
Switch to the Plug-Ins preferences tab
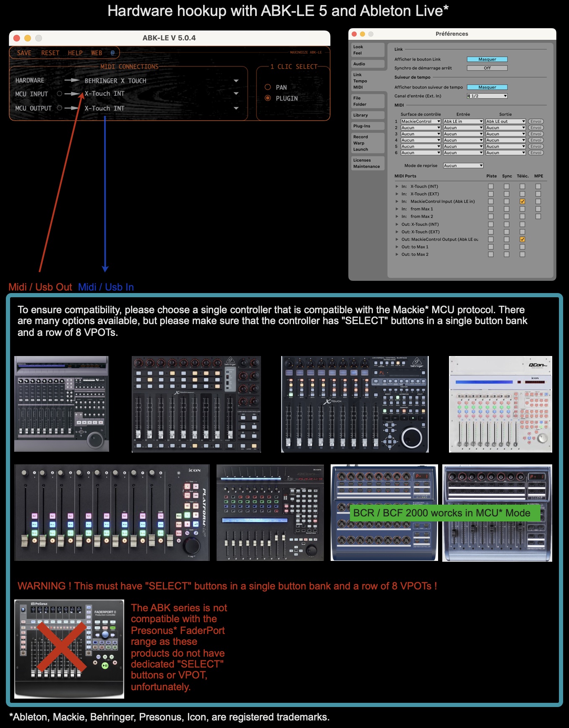point(368,126)
